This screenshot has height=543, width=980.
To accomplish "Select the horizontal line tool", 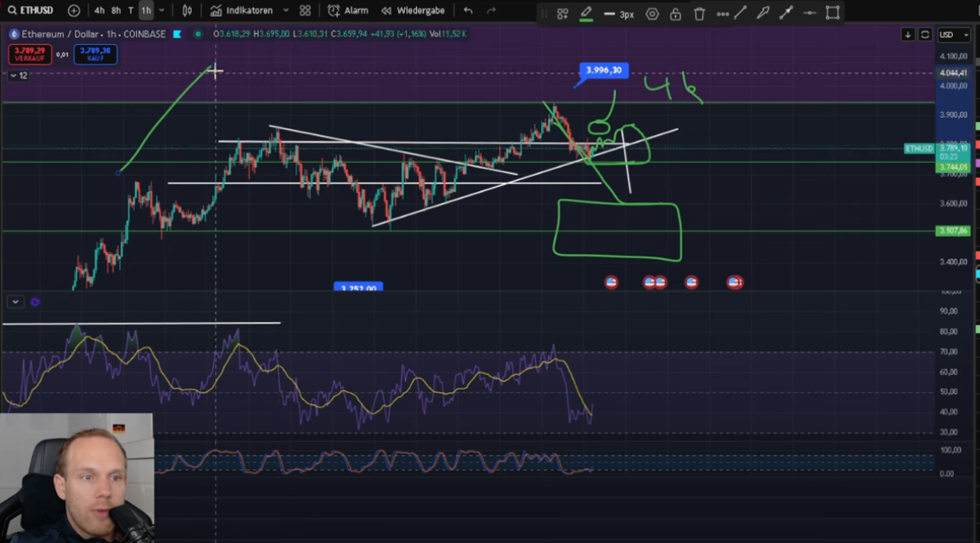I will pyautogui.click(x=809, y=13).
